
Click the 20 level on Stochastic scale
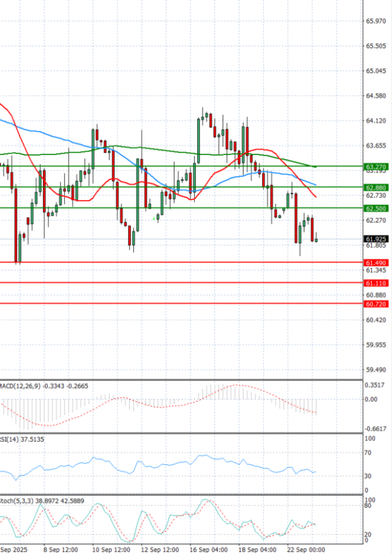pos(368,535)
